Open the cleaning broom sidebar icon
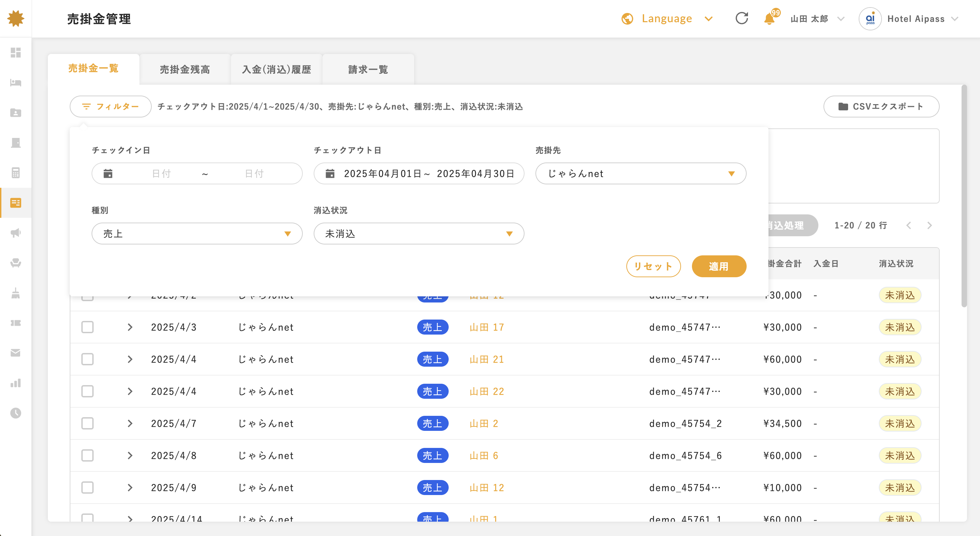This screenshot has width=980, height=536. click(x=16, y=293)
